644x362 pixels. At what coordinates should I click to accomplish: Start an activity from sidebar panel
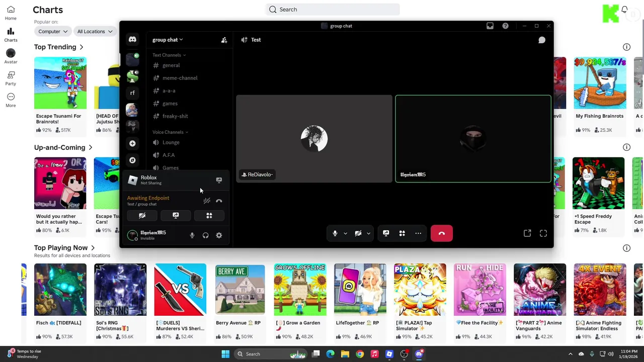coord(209,216)
